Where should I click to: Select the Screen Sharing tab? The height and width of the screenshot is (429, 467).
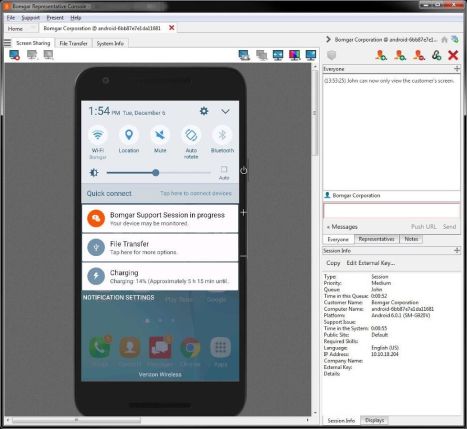click(33, 43)
